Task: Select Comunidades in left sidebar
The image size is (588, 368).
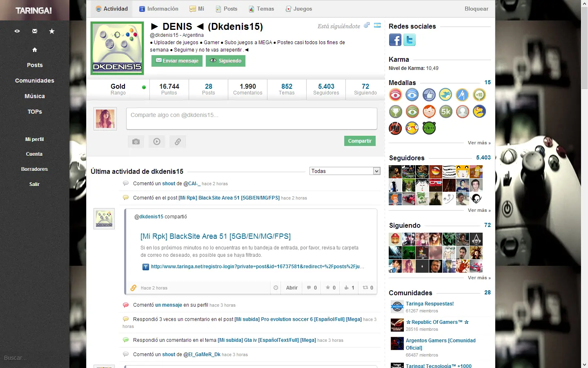Action: [x=35, y=81]
